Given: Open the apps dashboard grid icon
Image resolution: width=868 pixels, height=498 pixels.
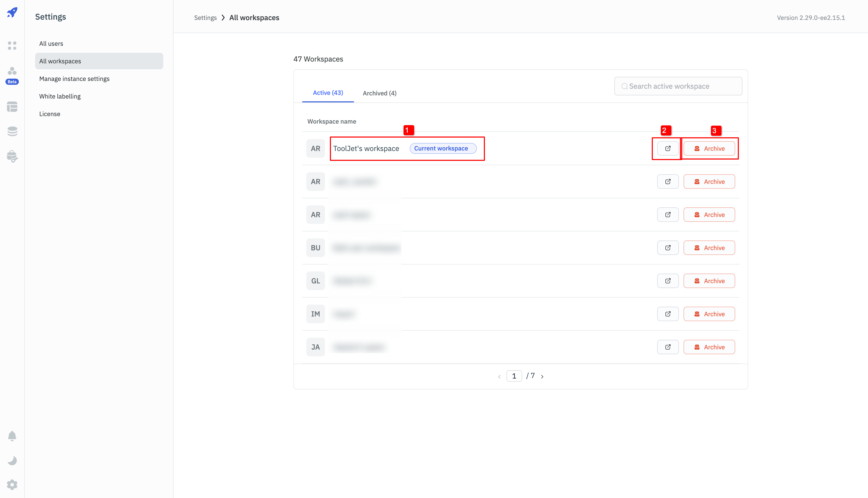Looking at the screenshot, I should click(12, 46).
